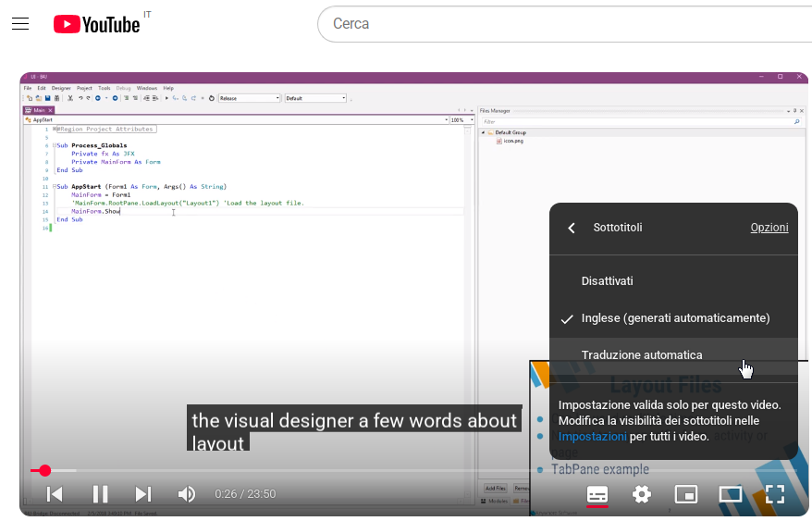Skip to the previous video
Image resolution: width=812 pixels, height=521 pixels.
pos(55,494)
